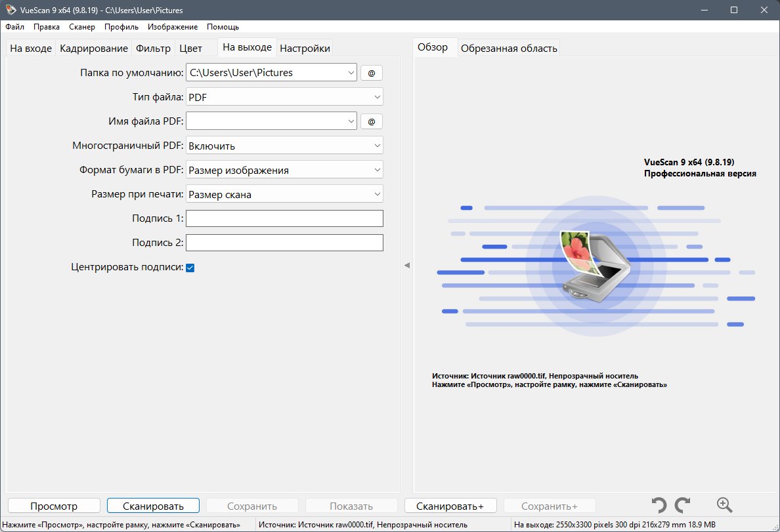Viewport: 780px width, 532px height.
Task: Open the Папка по умолчанию combo box
Action: 271,73
